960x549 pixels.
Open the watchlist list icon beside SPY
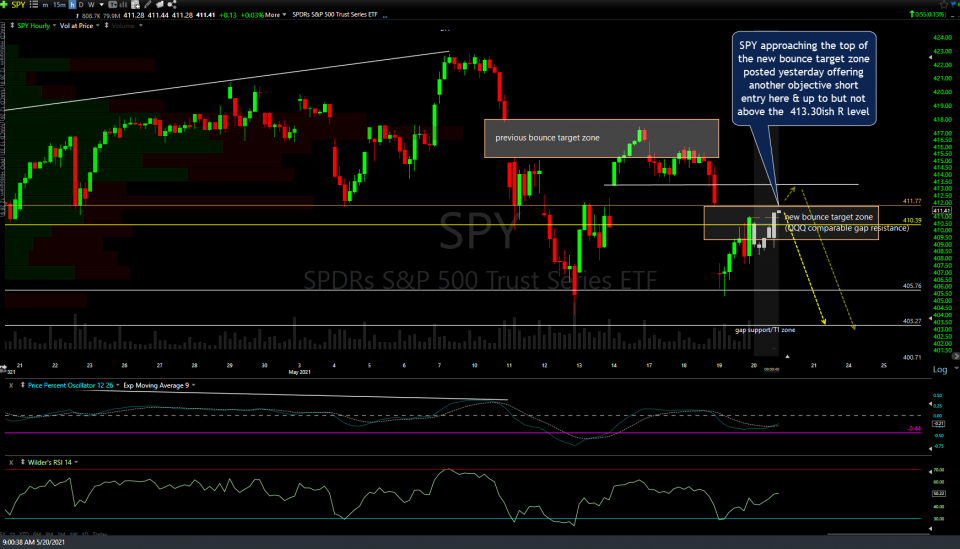pyautogui.click(x=34, y=4)
